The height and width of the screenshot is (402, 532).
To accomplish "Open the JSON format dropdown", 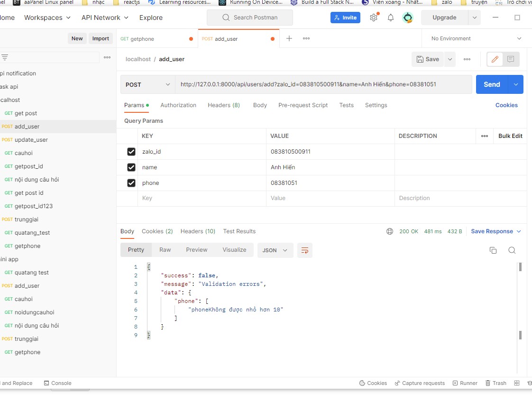I will point(275,250).
